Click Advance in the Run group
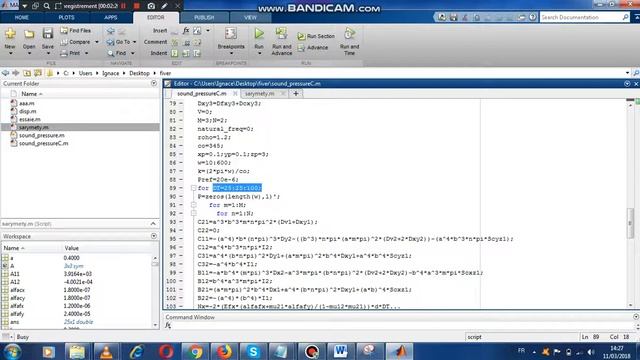640x360 pixels. (313, 47)
